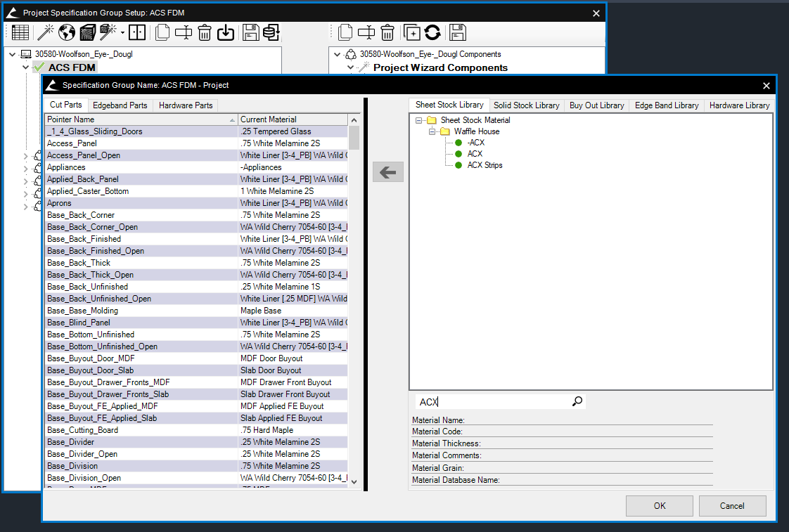The image size is (789, 532).
Task: Click the rename icon in the right components toolbar
Action: [366, 33]
